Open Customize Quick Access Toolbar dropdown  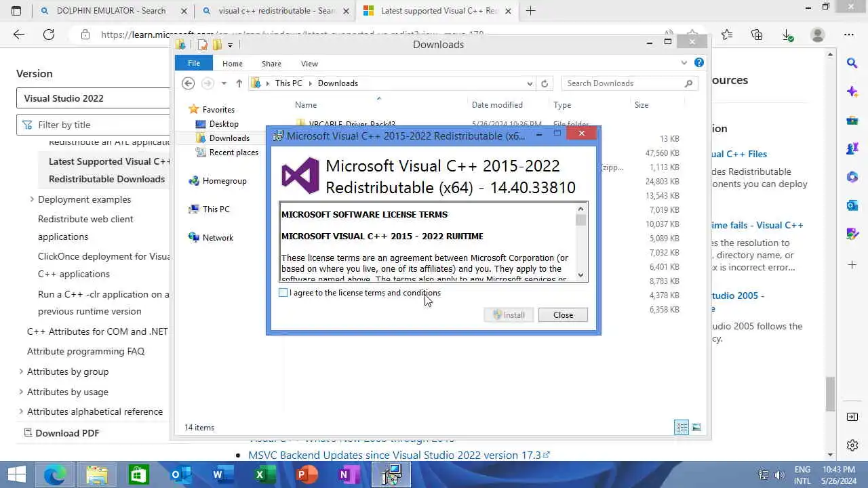pyautogui.click(x=231, y=45)
